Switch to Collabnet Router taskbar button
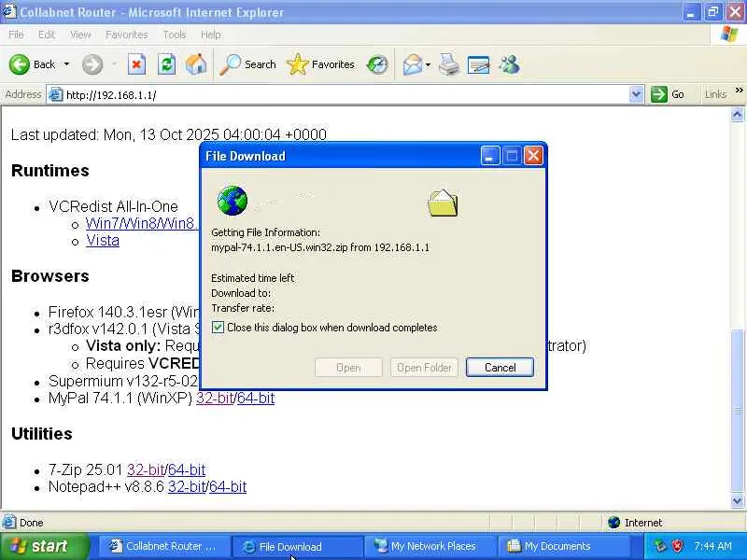The width and height of the screenshot is (747, 560). click(162, 546)
